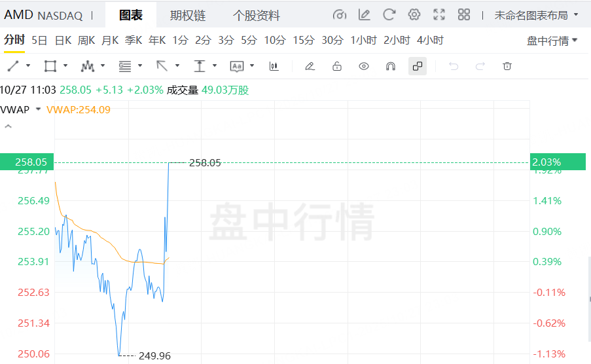The width and height of the screenshot is (591, 364).
Task: Select the rectangle shape tool
Action: pyautogui.click(x=50, y=66)
